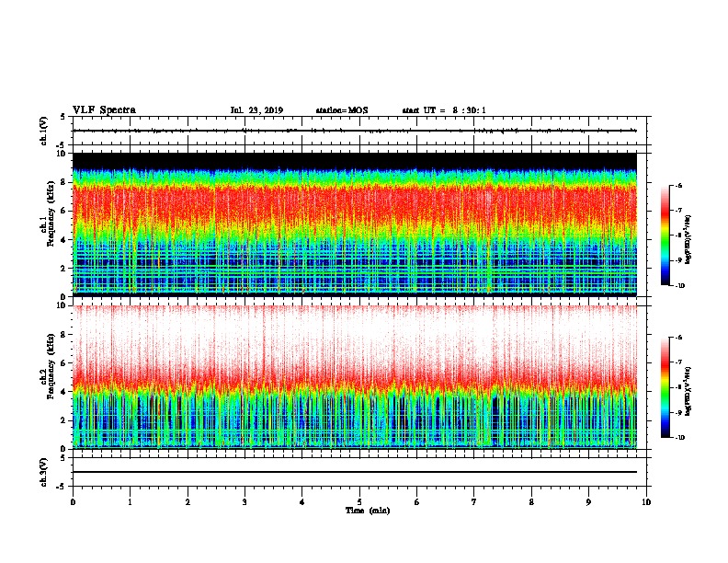728x563 pixels.
Task: Click the "5" tick label on ch.1(V) axis
Action: coord(63,117)
